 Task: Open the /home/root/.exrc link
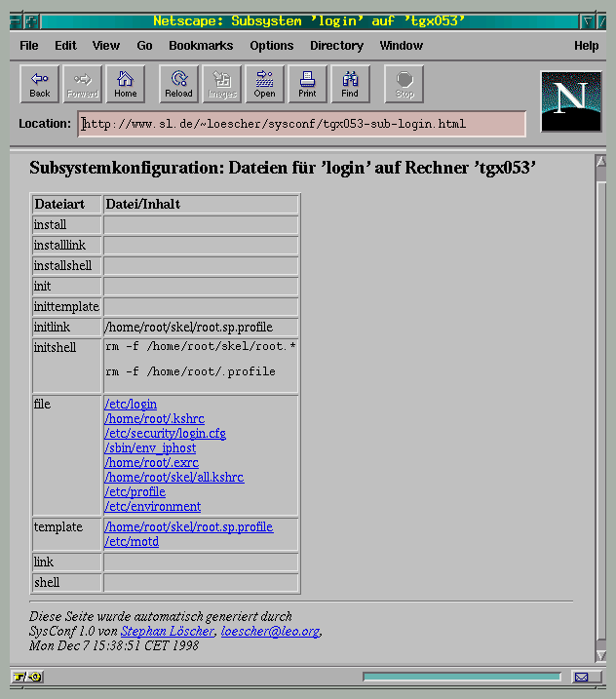[151, 463]
